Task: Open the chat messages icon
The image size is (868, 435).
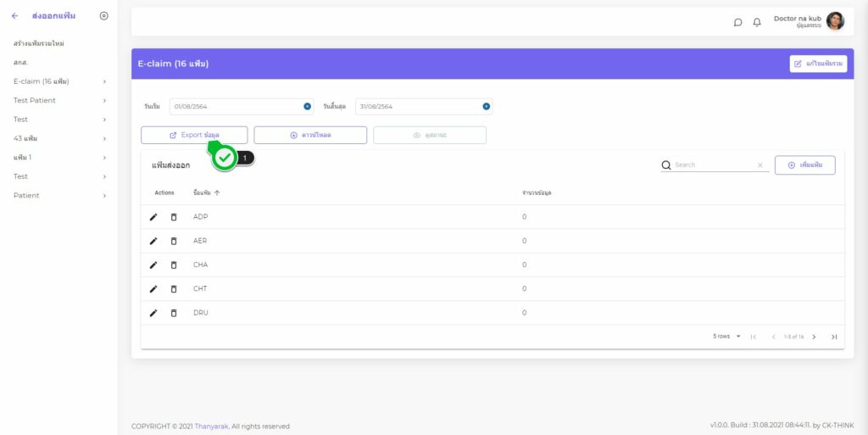Action: click(737, 22)
